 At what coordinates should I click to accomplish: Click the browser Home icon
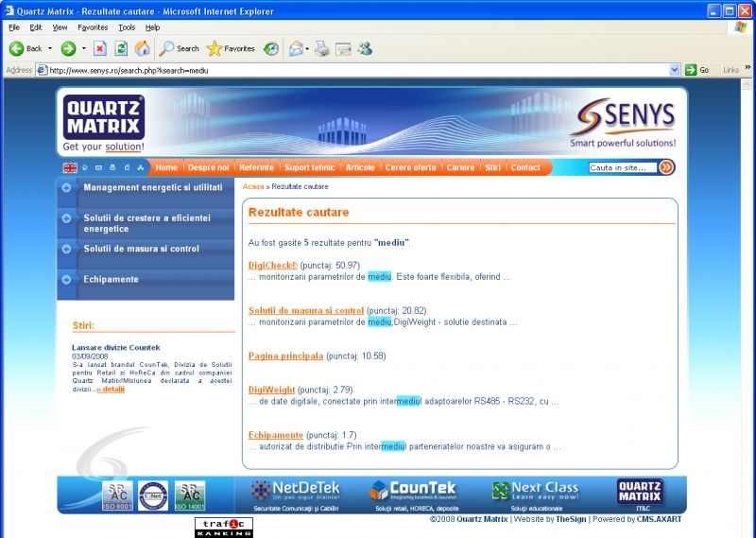tap(142, 48)
